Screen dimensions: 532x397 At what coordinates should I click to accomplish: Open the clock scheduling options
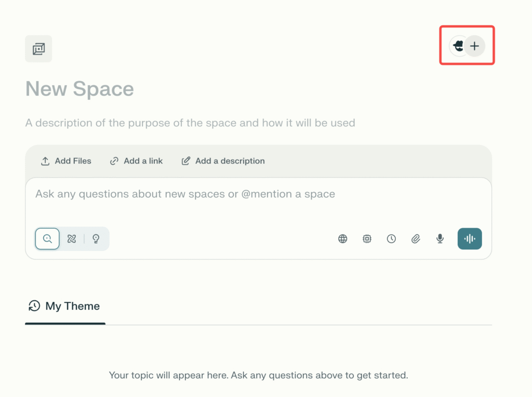(x=391, y=239)
